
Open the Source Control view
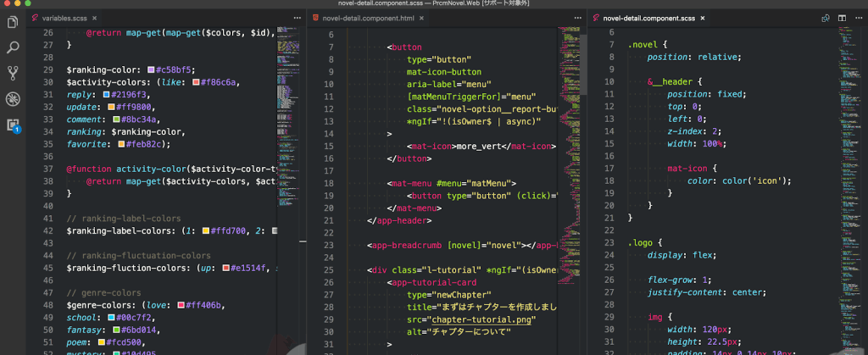pyautogui.click(x=12, y=73)
